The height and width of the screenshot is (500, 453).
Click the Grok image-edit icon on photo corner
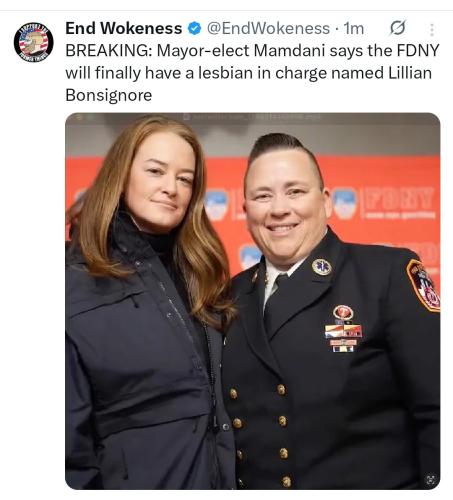click(431, 480)
